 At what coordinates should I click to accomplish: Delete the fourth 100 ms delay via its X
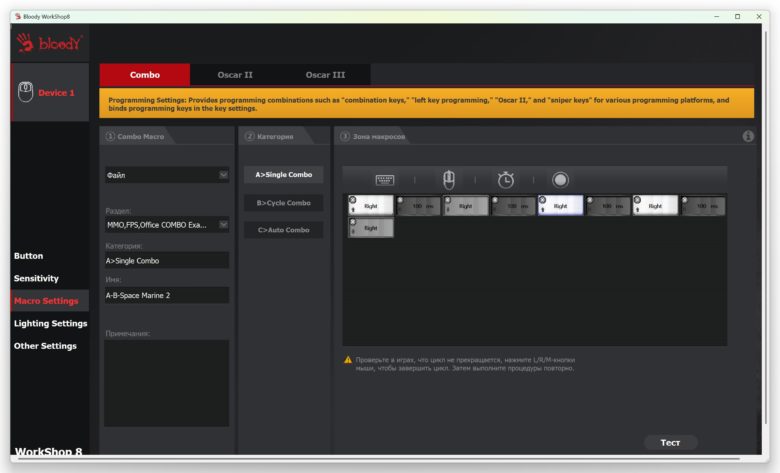point(684,200)
